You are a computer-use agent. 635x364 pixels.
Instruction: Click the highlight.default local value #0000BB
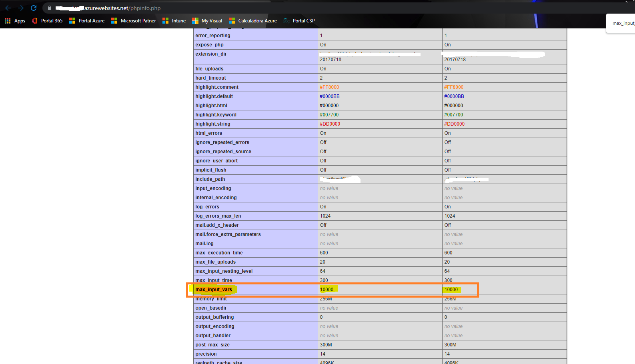click(x=330, y=96)
